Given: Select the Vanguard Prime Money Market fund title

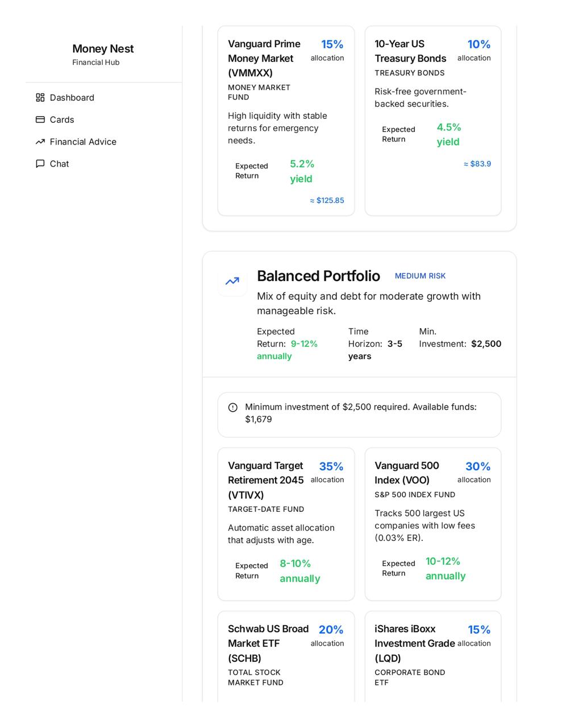Looking at the screenshot, I should point(264,59).
